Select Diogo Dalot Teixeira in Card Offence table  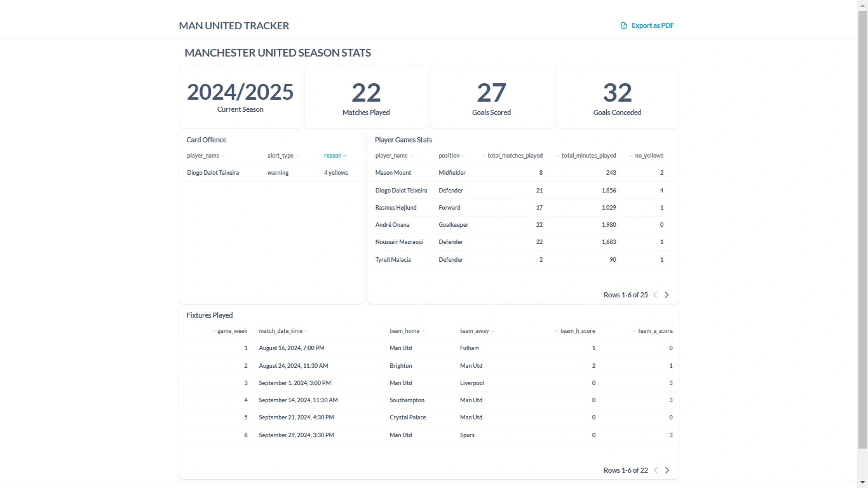click(213, 173)
